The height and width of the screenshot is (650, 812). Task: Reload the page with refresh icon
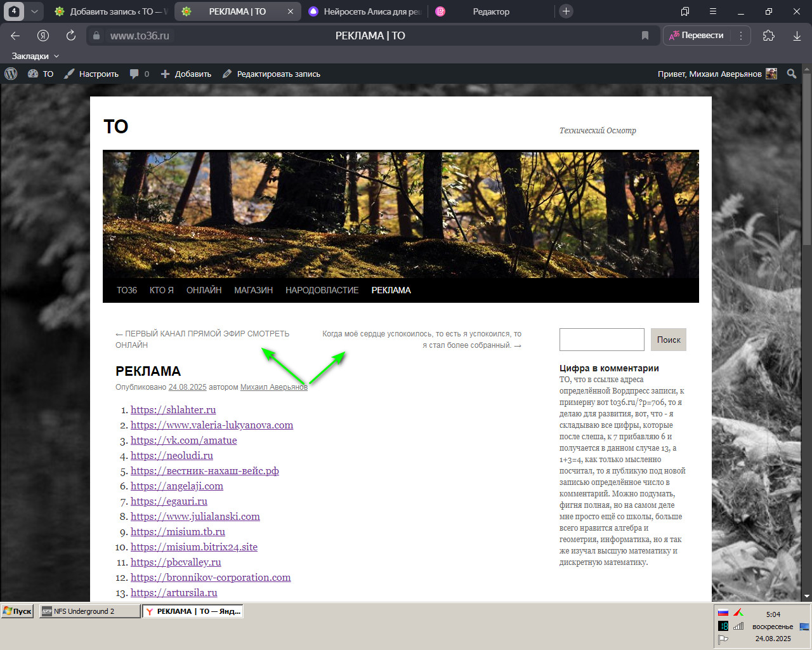coord(71,36)
